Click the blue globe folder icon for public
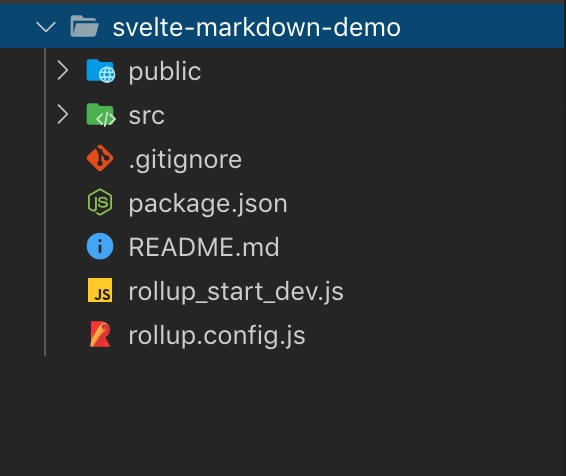 [101, 71]
